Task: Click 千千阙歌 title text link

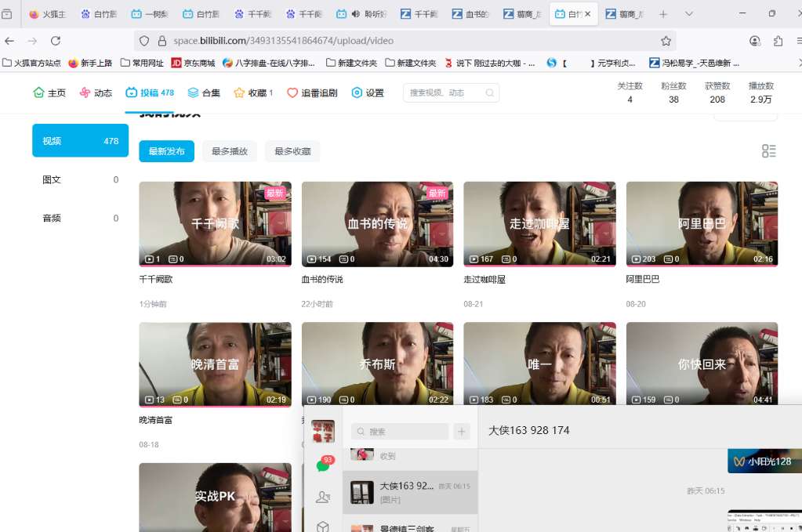Action: click(156, 280)
